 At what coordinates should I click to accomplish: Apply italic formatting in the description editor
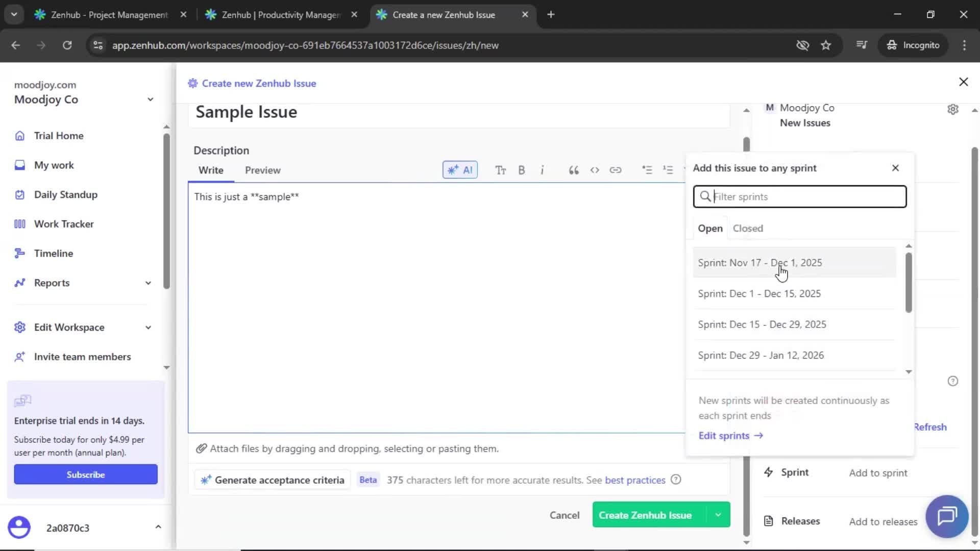point(543,170)
